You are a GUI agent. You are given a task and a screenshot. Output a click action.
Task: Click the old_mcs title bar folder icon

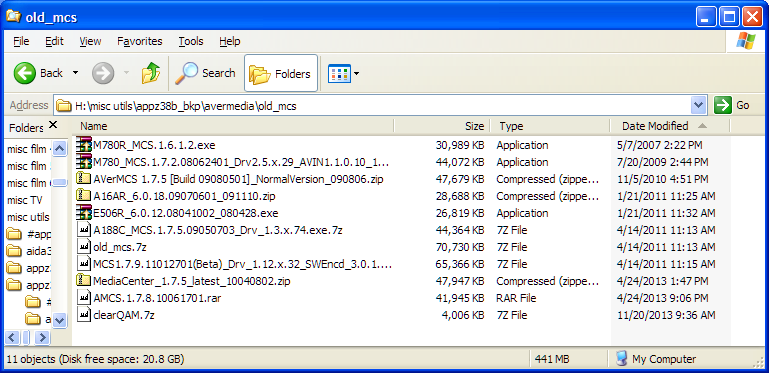point(13,17)
